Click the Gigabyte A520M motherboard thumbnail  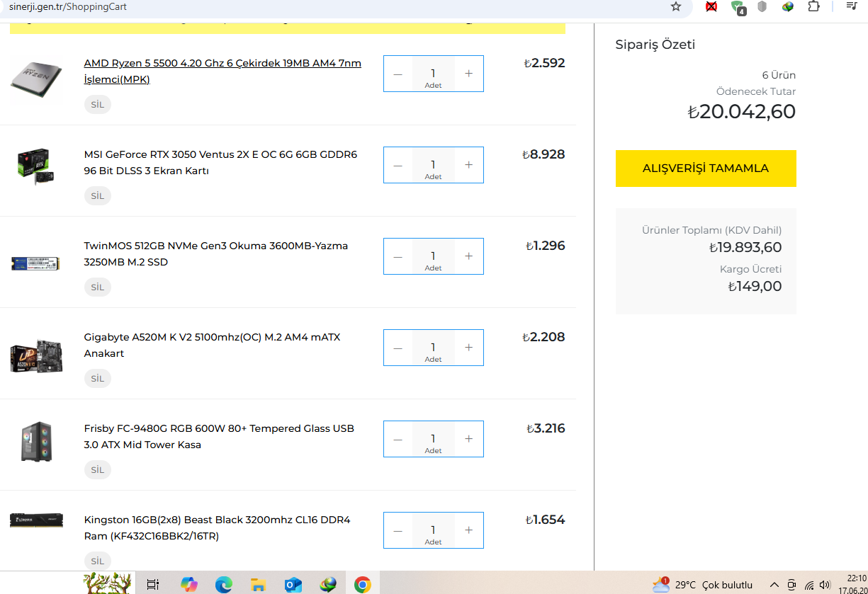pyautogui.click(x=36, y=355)
